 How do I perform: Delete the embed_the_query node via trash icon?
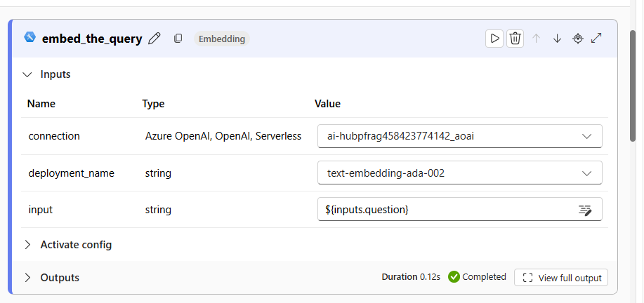pos(515,39)
